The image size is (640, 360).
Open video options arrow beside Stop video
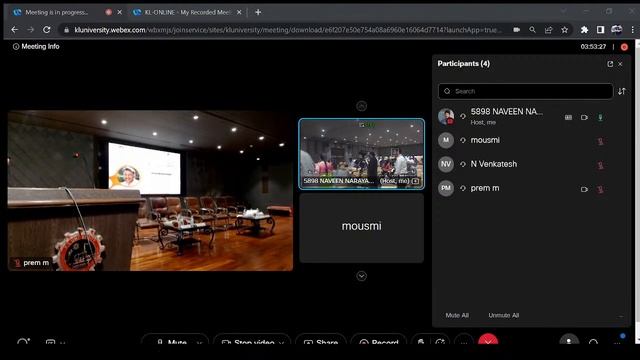282,343
